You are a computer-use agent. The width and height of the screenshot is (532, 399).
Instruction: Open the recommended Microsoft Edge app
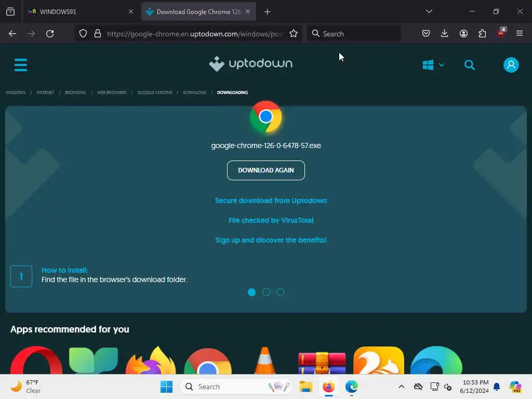point(436,360)
